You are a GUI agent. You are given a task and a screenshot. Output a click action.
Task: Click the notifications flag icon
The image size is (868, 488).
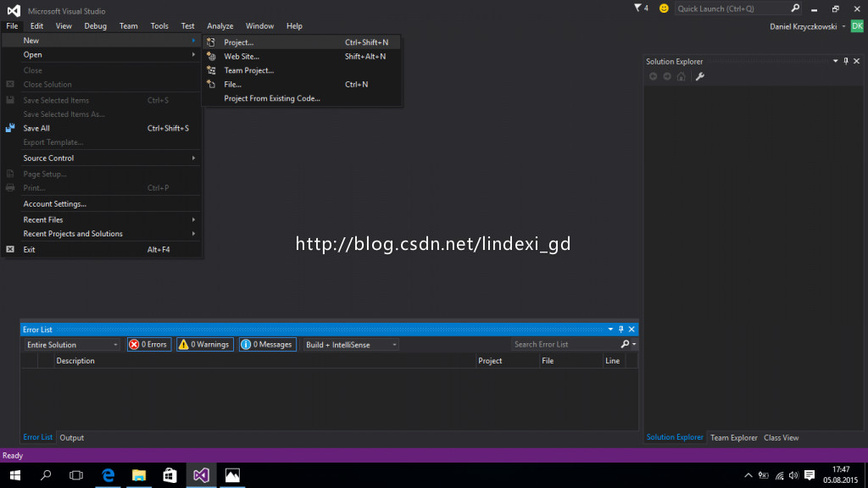[637, 8]
